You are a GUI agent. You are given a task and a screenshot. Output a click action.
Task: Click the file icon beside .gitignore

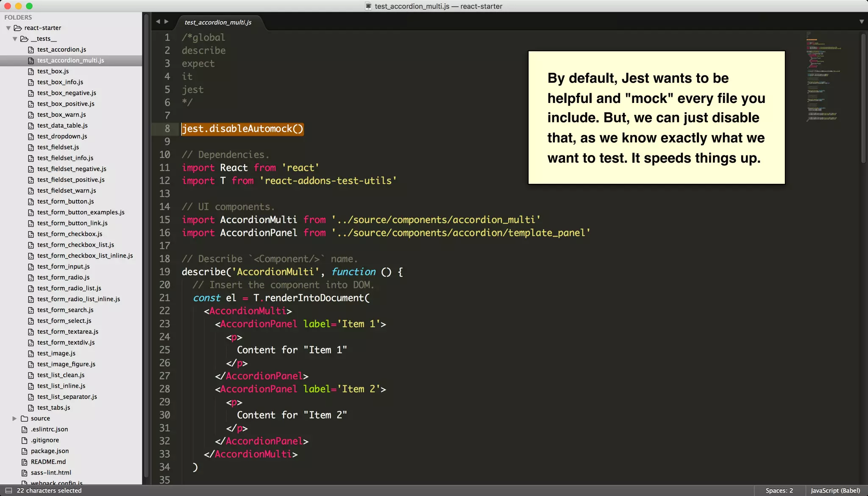coord(25,441)
